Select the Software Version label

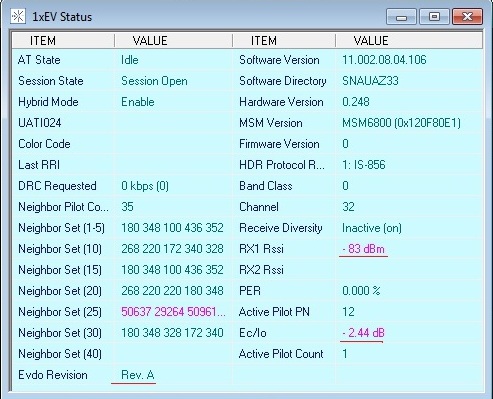click(279, 60)
